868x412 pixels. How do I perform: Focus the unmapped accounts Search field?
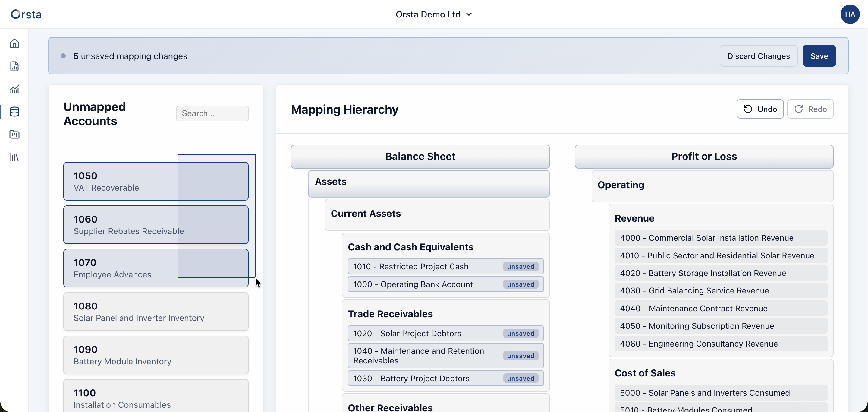[212, 113]
